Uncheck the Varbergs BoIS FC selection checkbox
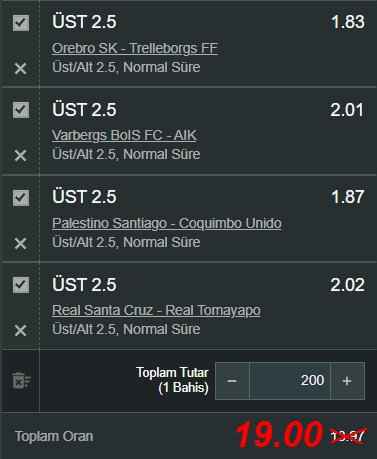 point(21,110)
